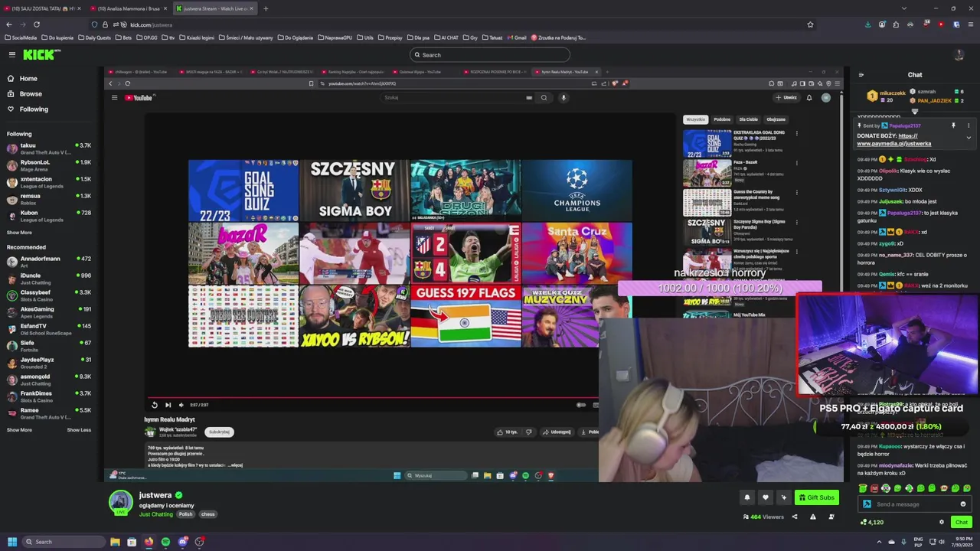Open Polish language tag

[185, 514]
